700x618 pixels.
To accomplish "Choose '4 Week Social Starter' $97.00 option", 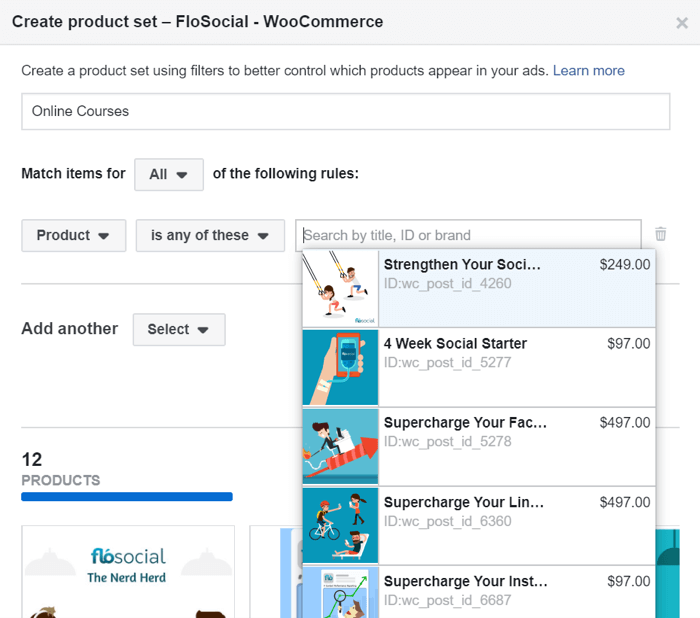I will click(515, 352).
